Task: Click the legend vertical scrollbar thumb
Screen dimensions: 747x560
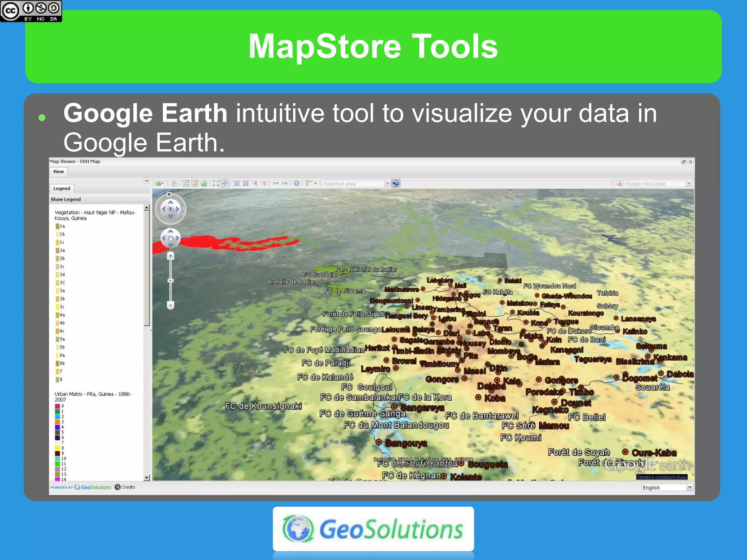Action: coord(147,268)
